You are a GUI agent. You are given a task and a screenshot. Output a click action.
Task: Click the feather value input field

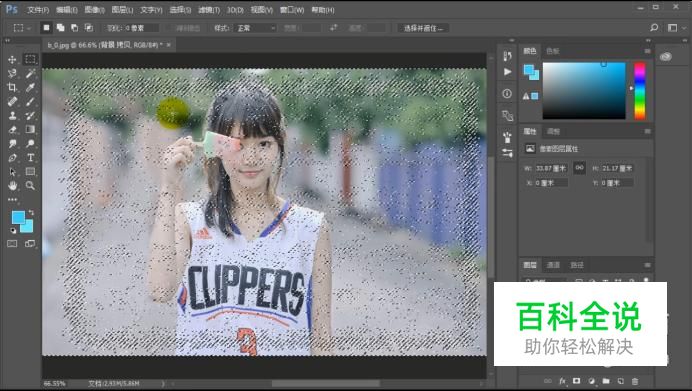[x=141, y=28]
